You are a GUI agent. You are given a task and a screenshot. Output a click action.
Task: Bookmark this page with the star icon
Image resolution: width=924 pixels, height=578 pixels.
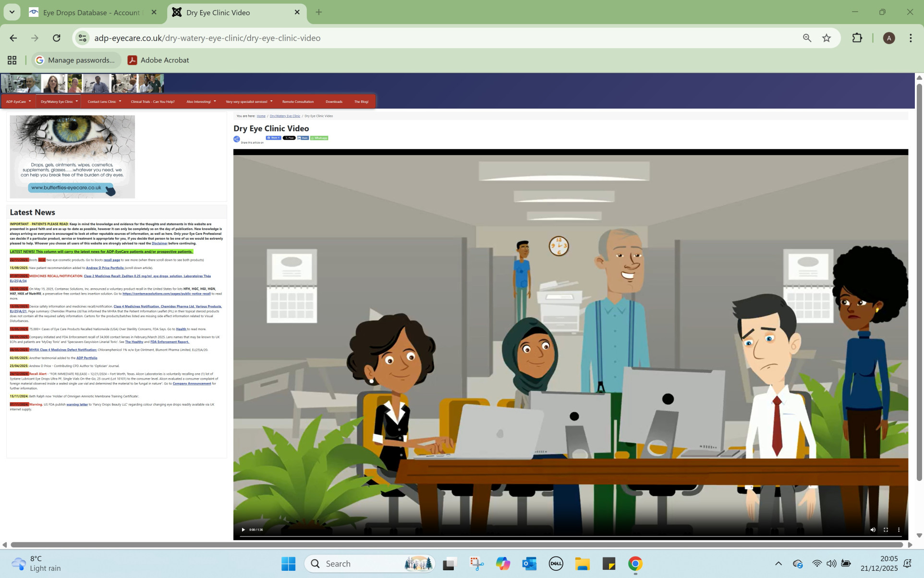[x=827, y=38]
